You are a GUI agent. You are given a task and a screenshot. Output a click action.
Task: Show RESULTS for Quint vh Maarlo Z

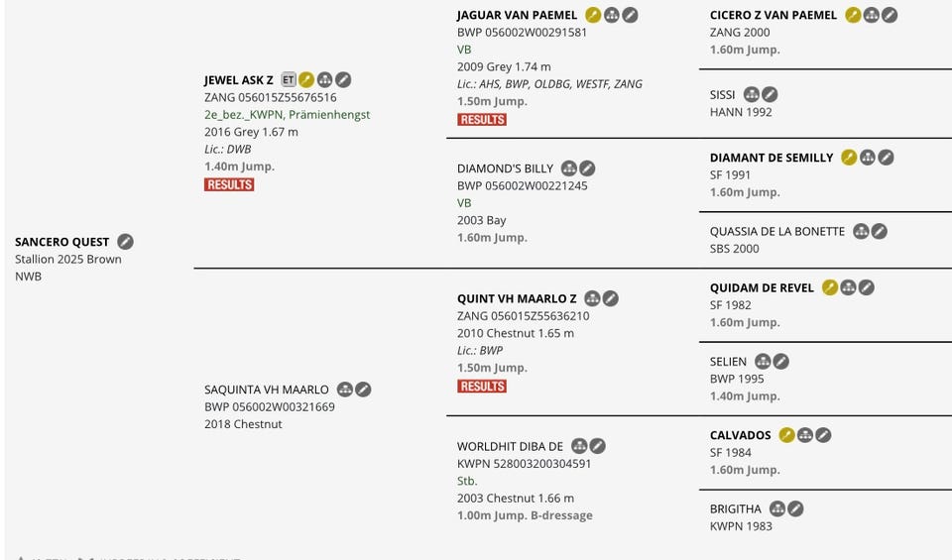(482, 386)
